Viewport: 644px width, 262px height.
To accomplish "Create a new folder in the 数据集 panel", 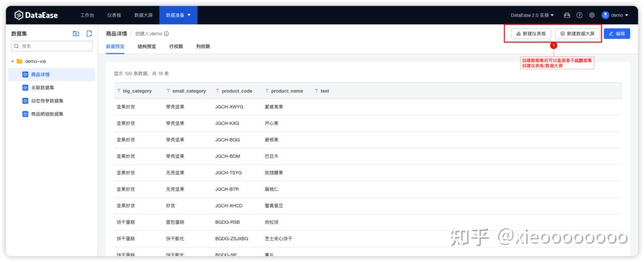I will tap(76, 34).
